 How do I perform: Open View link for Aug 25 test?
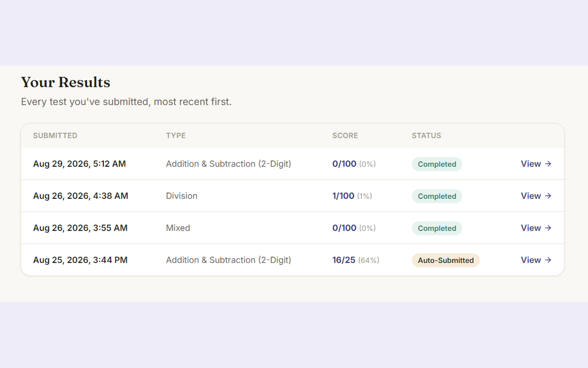pyautogui.click(x=536, y=260)
